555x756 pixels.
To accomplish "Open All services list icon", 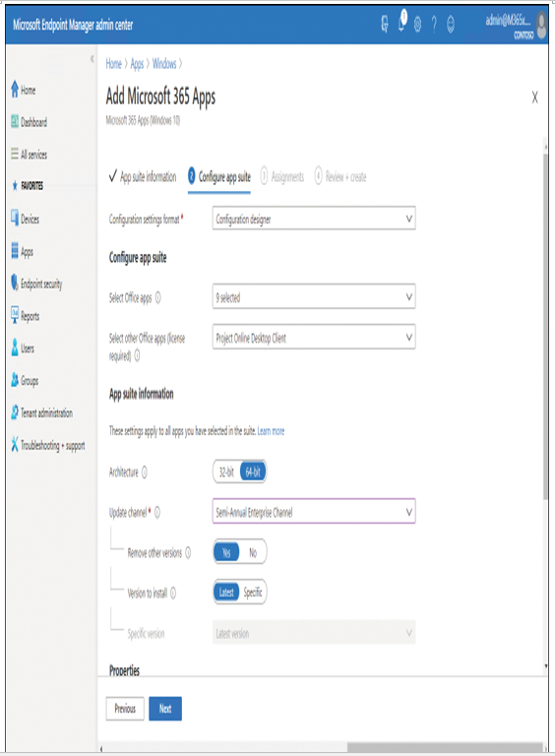I will pyautogui.click(x=15, y=154).
